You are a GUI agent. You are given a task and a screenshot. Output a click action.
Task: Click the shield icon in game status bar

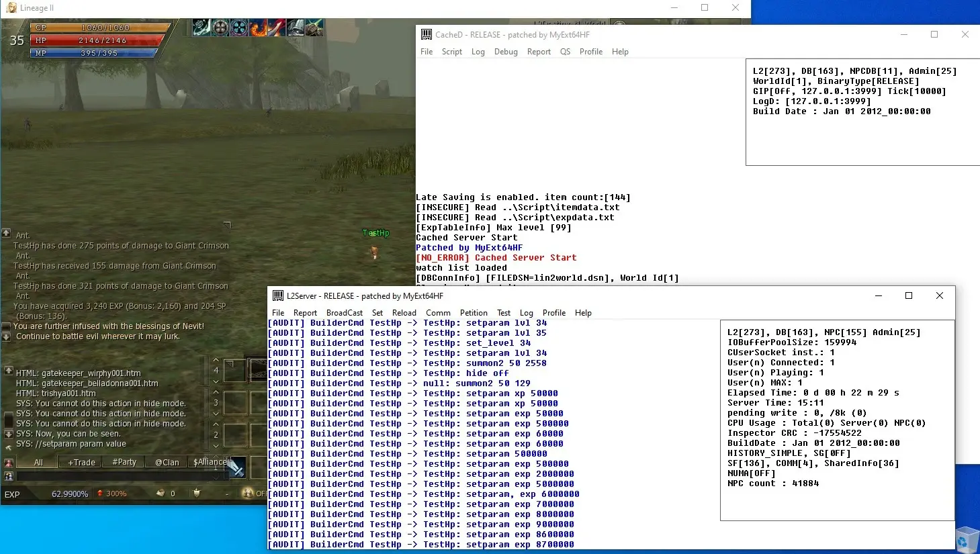[197, 494]
